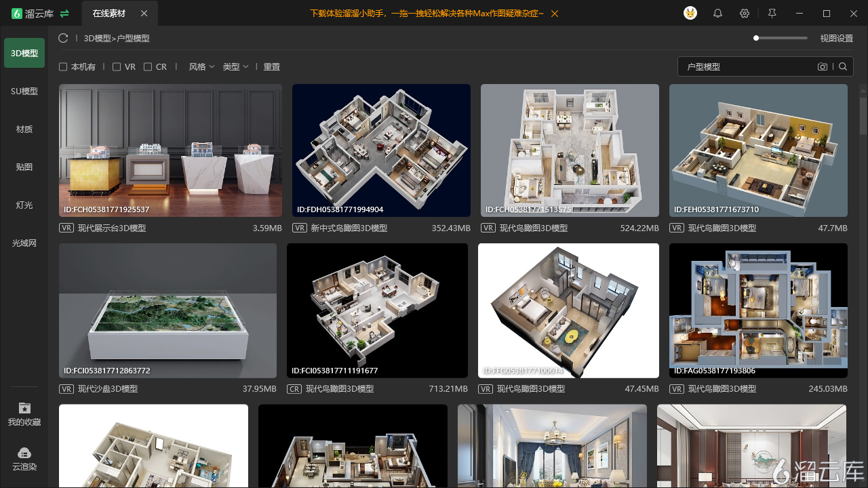Click the pin window icon
Viewport: 868px width, 488px height.
click(x=772, y=14)
